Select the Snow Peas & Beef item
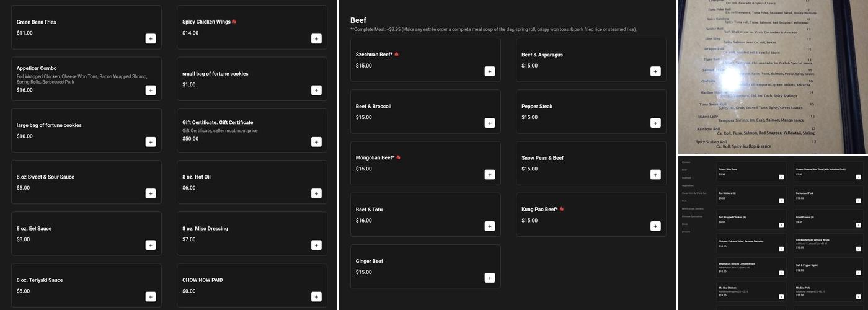The height and width of the screenshot is (310, 868). coord(590,163)
